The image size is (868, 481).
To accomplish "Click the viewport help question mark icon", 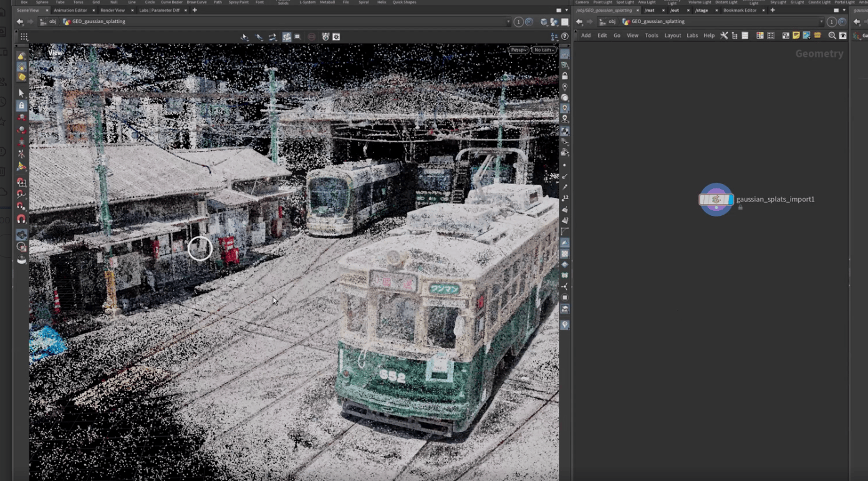I will [565, 37].
